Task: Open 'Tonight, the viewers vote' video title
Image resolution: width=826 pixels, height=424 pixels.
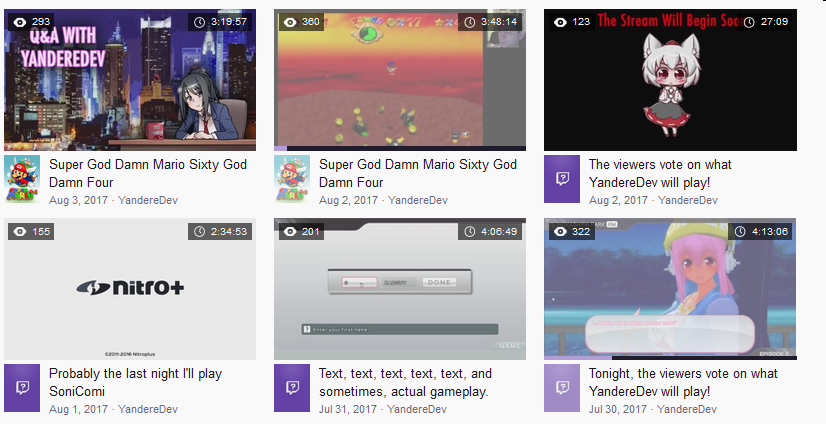Action: 683,382
